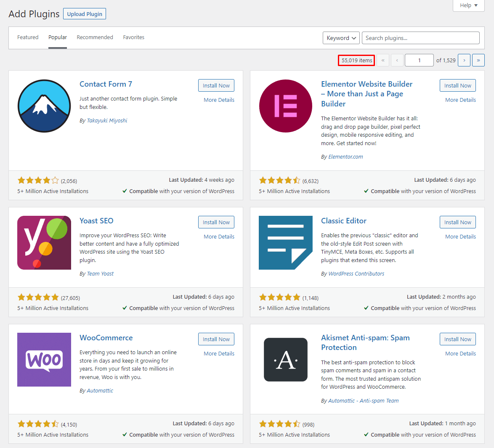The image size is (494, 448).
Task: Open the Contact Form 7 title link
Action: (106, 84)
